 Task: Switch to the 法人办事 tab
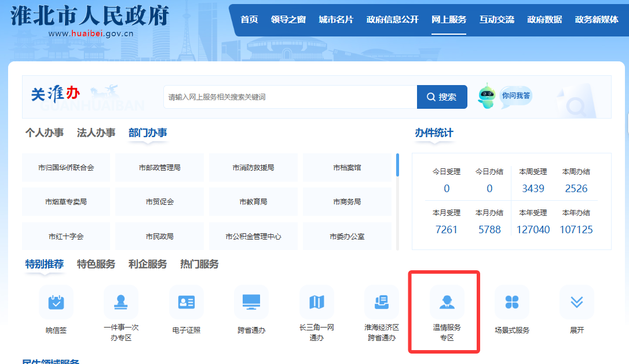tap(96, 133)
